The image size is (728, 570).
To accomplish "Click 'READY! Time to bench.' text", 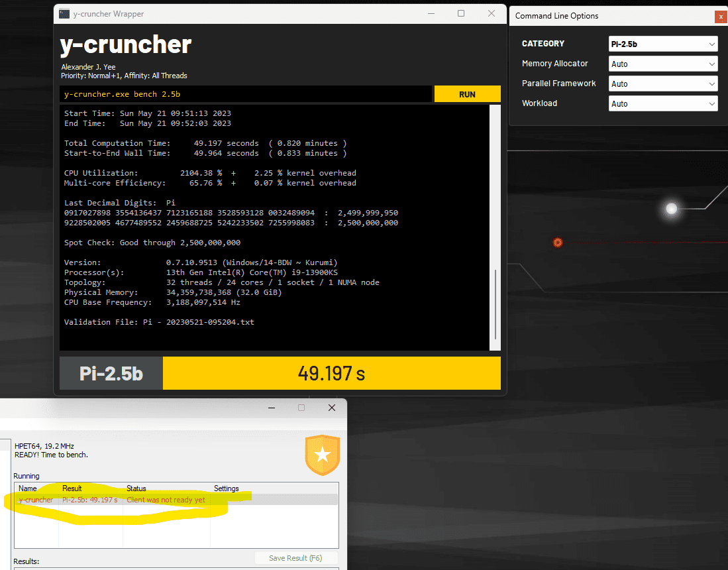I will click(51, 455).
